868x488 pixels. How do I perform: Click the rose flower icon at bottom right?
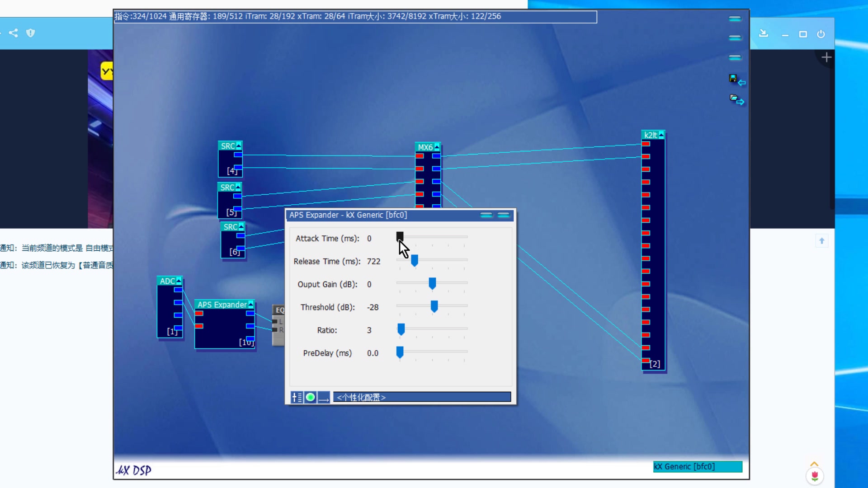tap(815, 476)
